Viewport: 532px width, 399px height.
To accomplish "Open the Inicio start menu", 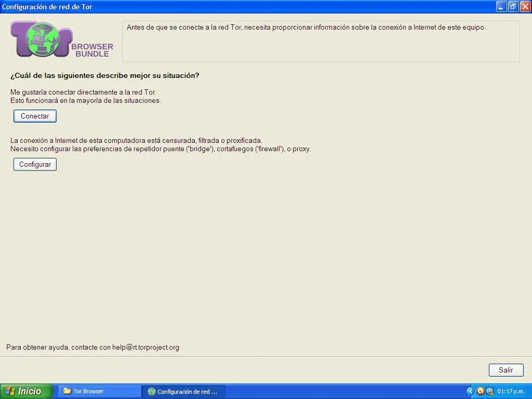I will point(26,391).
